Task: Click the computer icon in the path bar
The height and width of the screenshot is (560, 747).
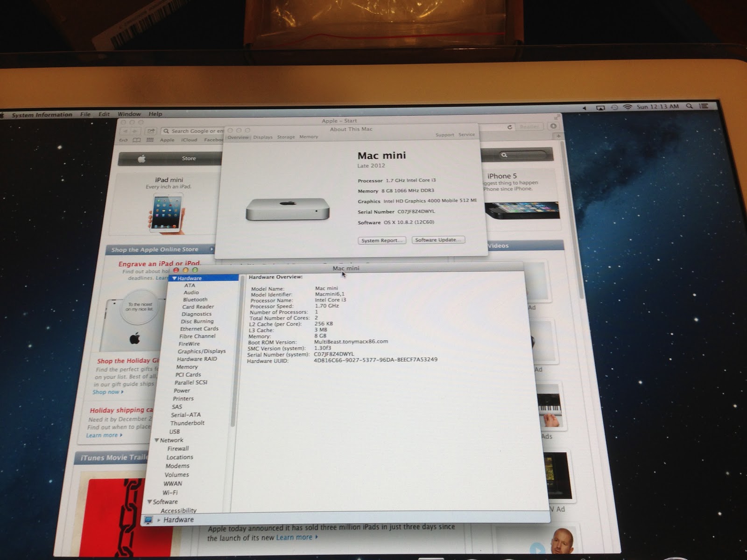Action: click(x=148, y=519)
